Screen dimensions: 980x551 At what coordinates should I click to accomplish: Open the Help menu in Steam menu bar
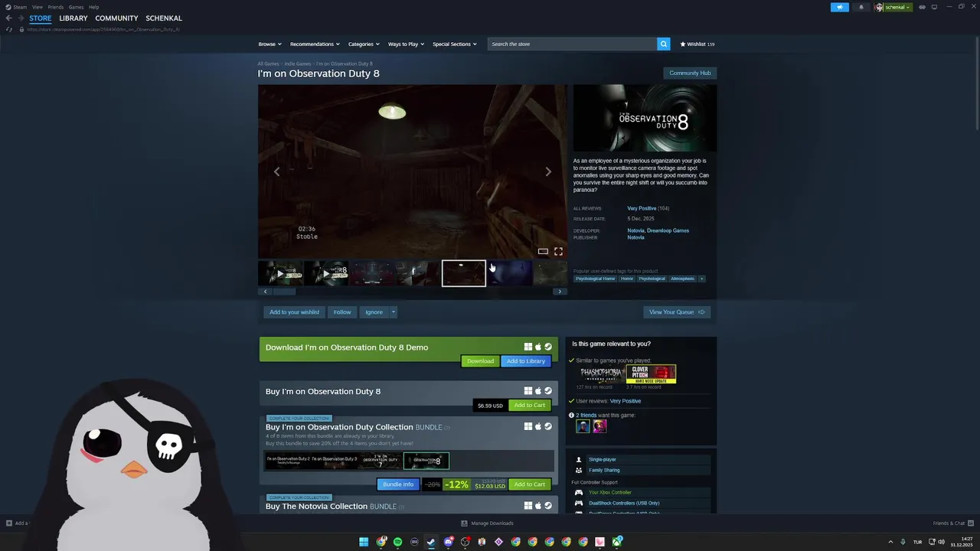[x=93, y=7]
